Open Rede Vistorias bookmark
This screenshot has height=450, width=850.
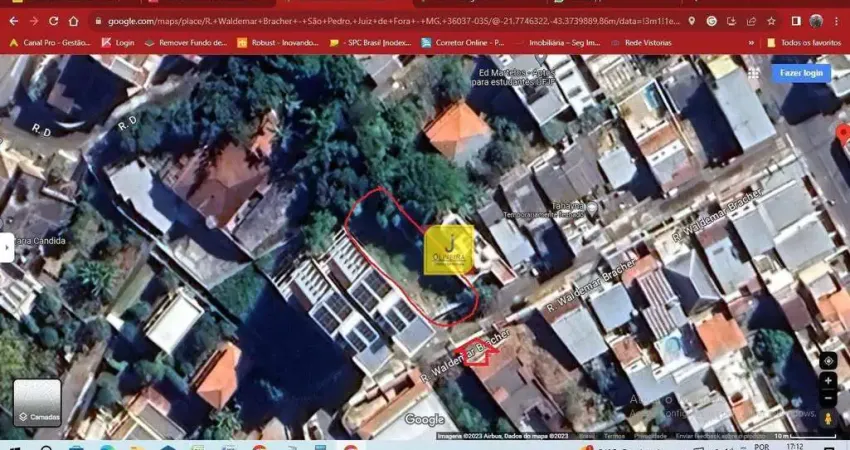(641, 42)
